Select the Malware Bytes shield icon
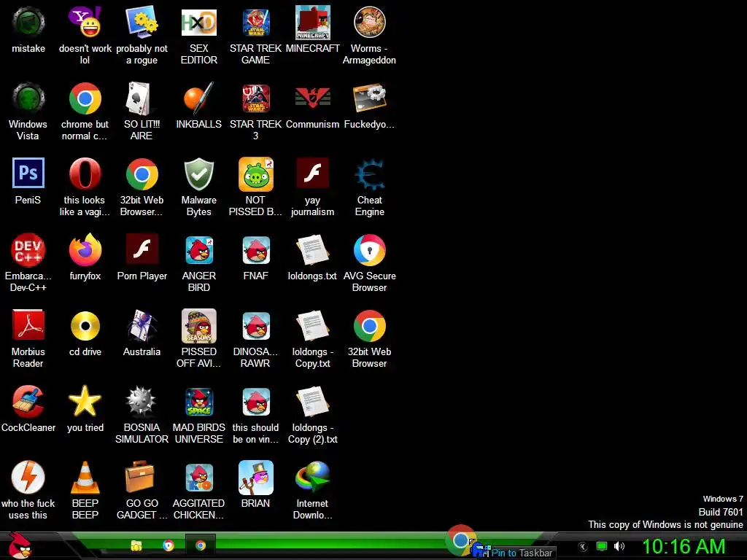The image size is (747, 560). click(x=198, y=174)
